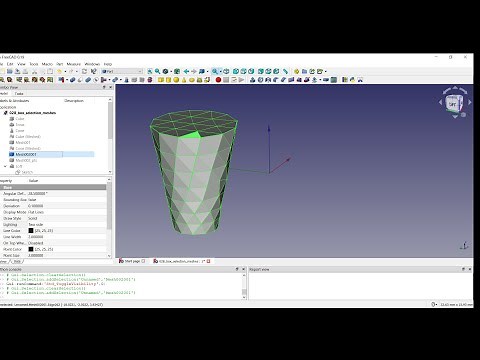Open the zoom tool dropdown arrow

220,71
